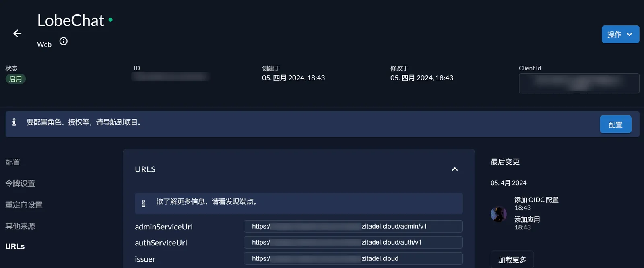Open 重定向设置 redirect settings
644x268 pixels.
coord(24,205)
